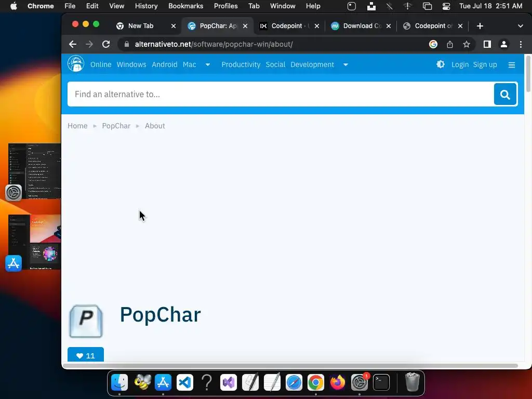Click the vertical page scrollbar

[x=528, y=74]
